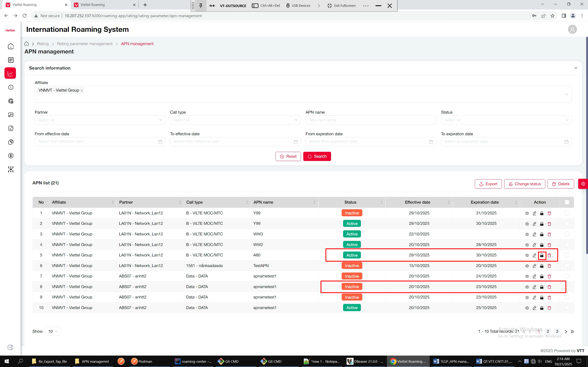
Task: Switch to the second Viettel Roaming tab
Action: pyautogui.click(x=105, y=5)
